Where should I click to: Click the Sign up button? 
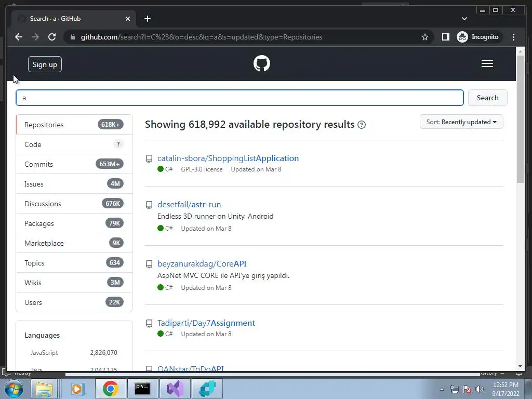[45, 64]
